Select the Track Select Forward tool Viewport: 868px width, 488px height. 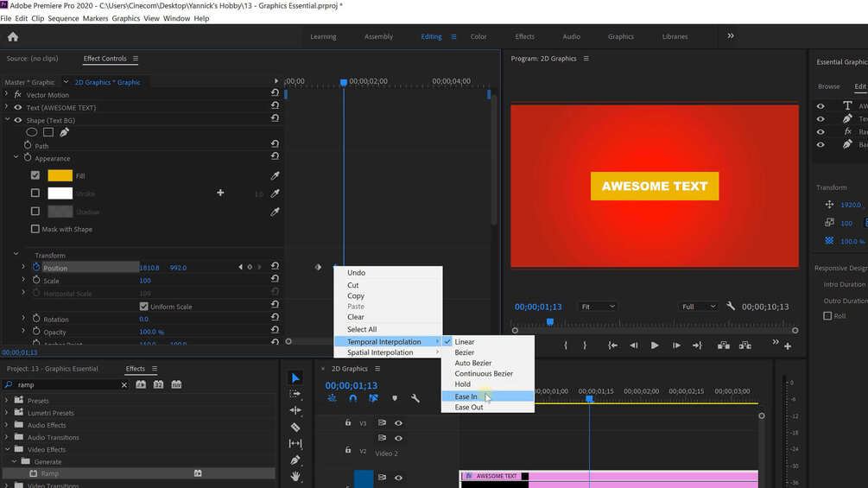(x=295, y=394)
